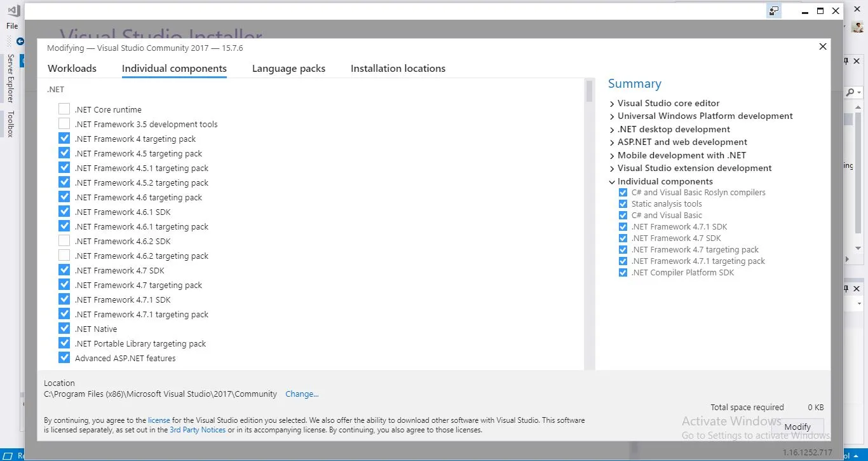Uncheck .NET Compiler Platform SDK
The height and width of the screenshot is (461, 868).
[623, 273]
